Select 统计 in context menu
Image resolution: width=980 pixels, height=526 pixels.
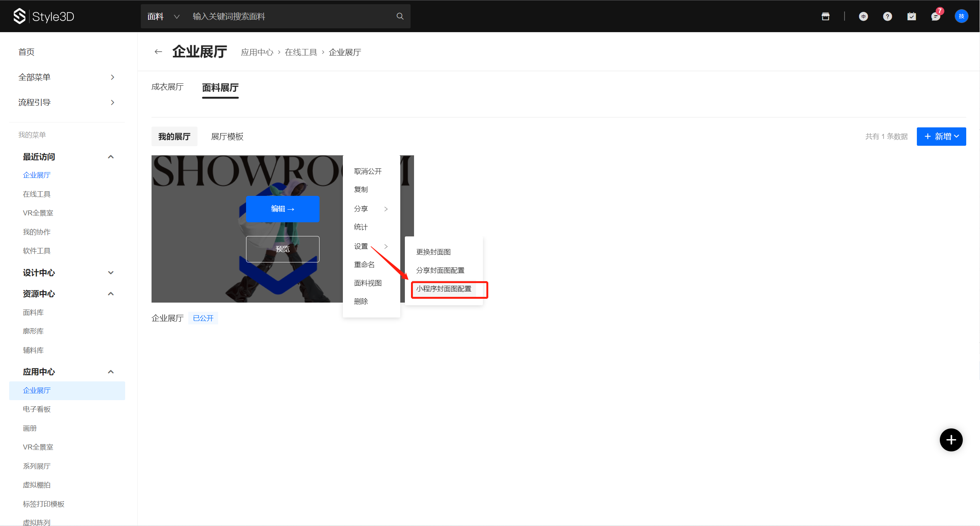click(361, 227)
